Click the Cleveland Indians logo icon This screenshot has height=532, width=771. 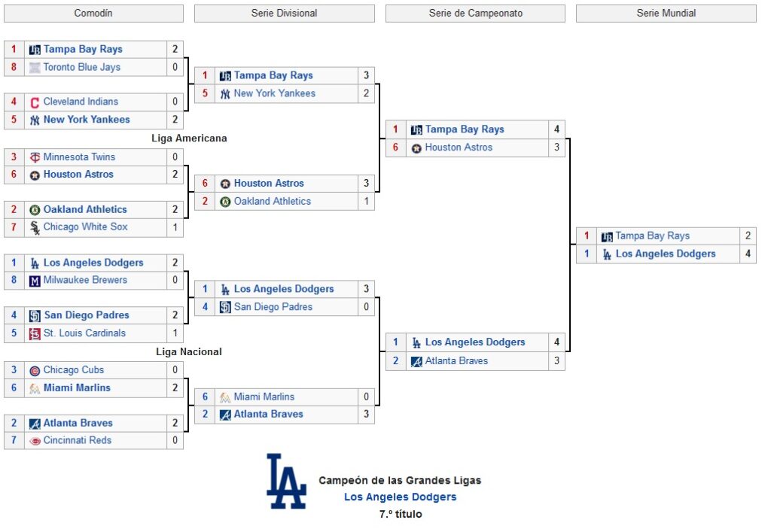click(x=35, y=102)
